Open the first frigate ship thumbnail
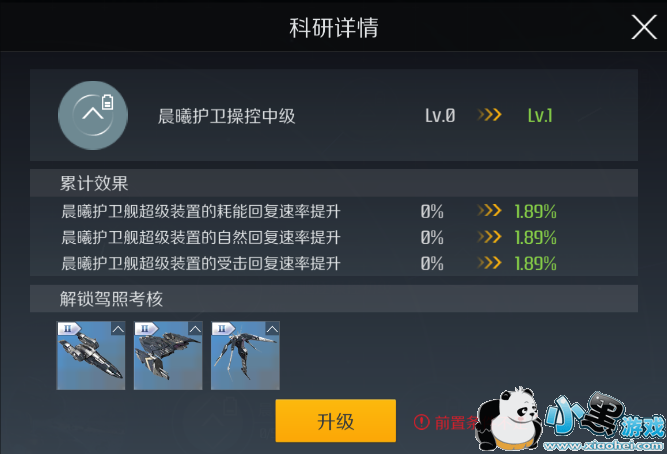 [91, 356]
